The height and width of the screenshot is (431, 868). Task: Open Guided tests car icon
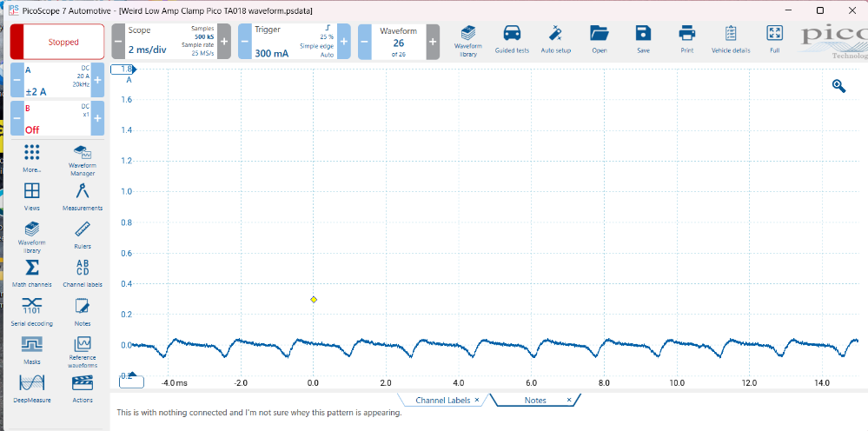[x=512, y=39]
